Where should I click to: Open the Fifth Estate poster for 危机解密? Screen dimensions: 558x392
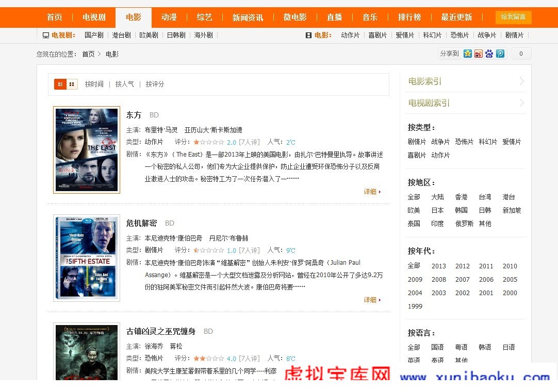87,258
